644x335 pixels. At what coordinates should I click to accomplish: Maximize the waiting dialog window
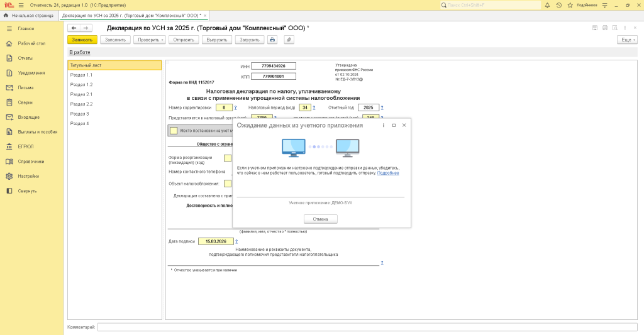(x=394, y=125)
